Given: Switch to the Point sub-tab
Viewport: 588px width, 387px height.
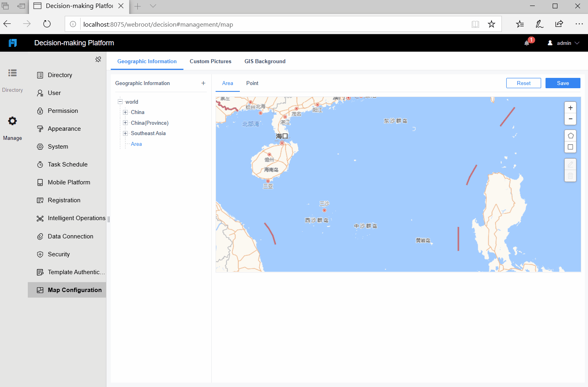Looking at the screenshot, I should pyautogui.click(x=252, y=83).
